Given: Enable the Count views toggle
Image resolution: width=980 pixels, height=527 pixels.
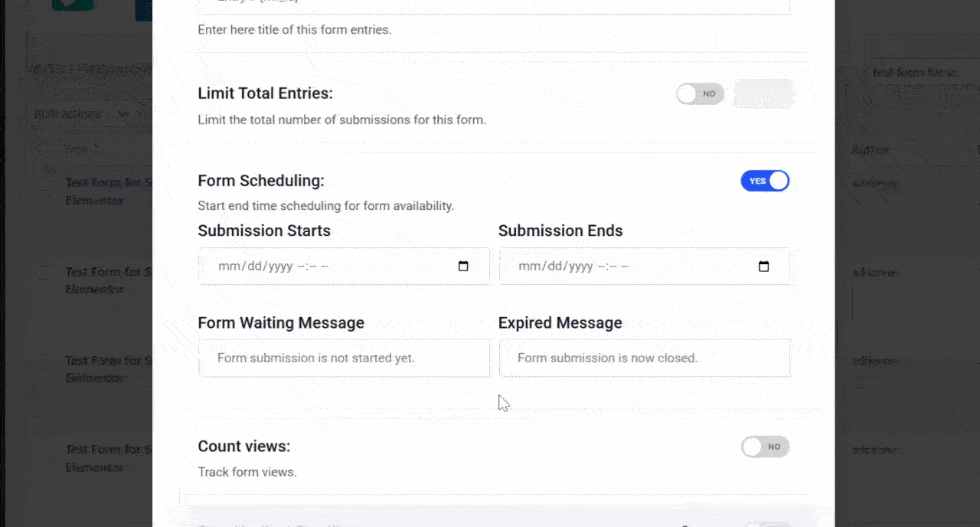Looking at the screenshot, I should click(x=765, y=447).
